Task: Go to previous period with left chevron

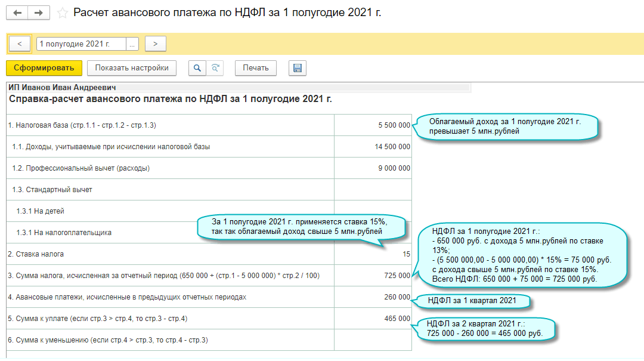Action: (20, 44)
